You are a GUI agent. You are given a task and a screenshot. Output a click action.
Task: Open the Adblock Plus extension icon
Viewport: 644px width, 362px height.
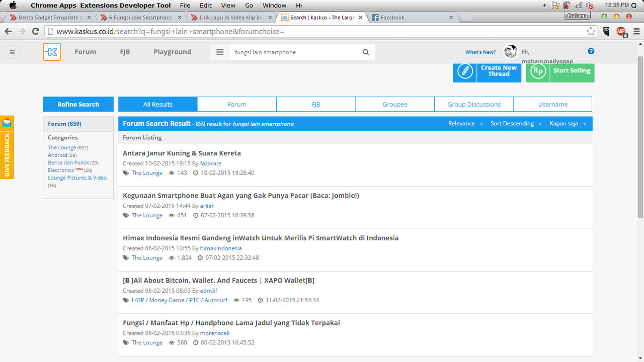coord(621,31)
